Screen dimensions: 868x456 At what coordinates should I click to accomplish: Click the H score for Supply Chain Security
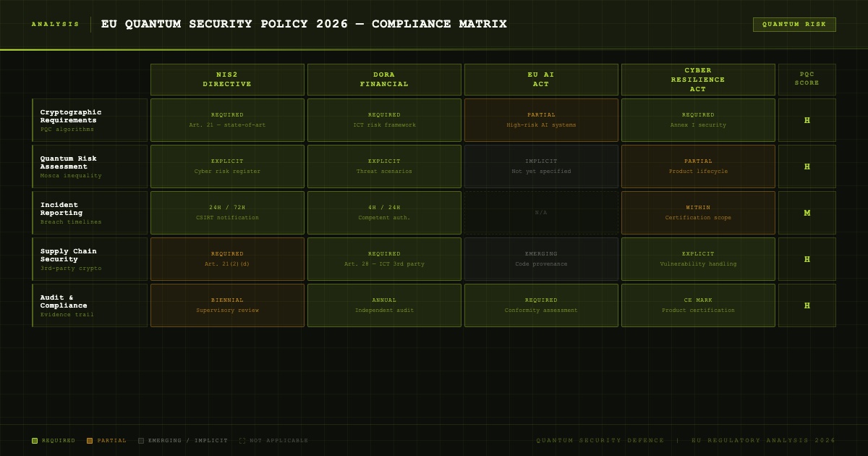coord(807,259)
